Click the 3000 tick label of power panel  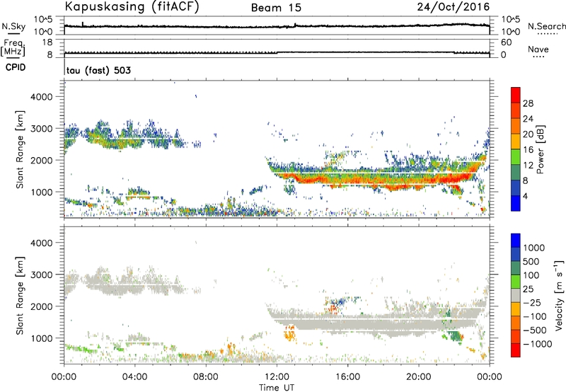41,129
